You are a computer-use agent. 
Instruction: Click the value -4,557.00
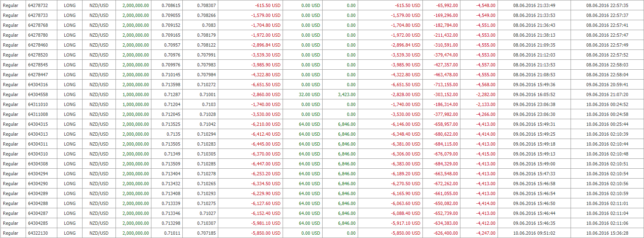coord(486,65)
